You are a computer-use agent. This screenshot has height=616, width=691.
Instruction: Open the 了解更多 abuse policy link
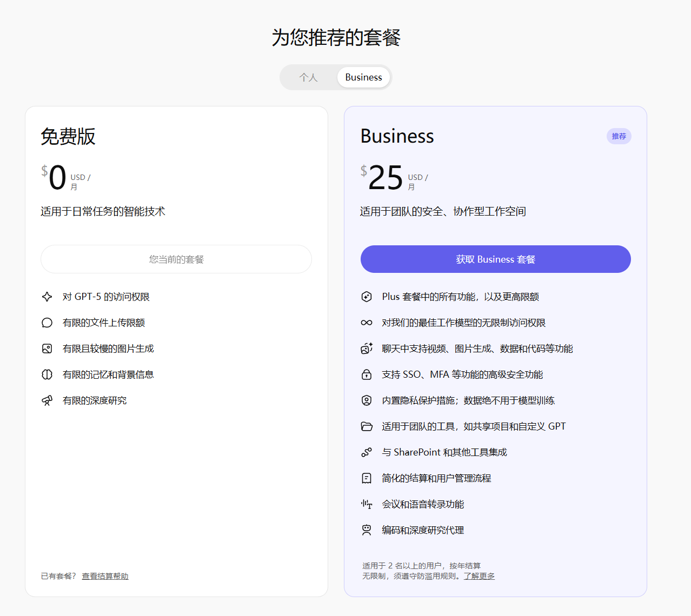click(479, 576)
